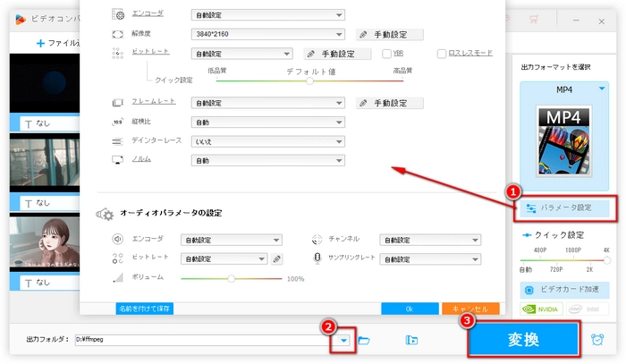
Task: Click the audio channel icon
Action: point(317,239)
